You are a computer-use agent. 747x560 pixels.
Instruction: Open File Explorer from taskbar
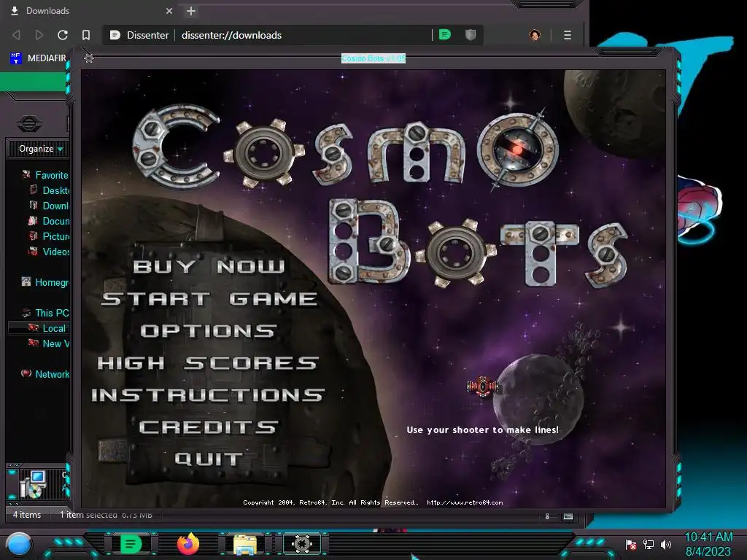coord(245,544)
